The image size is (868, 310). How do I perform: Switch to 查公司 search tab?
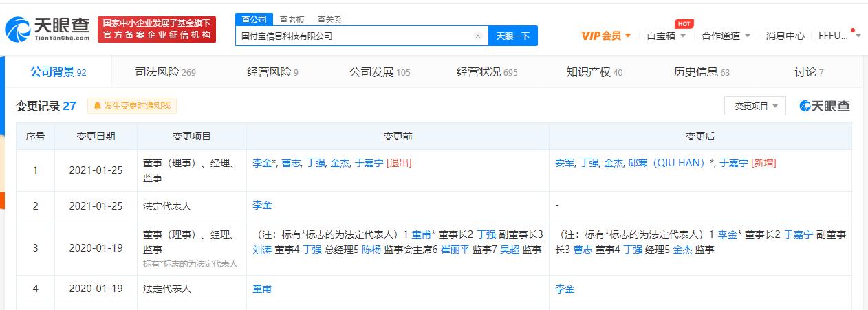click(254, 19)
